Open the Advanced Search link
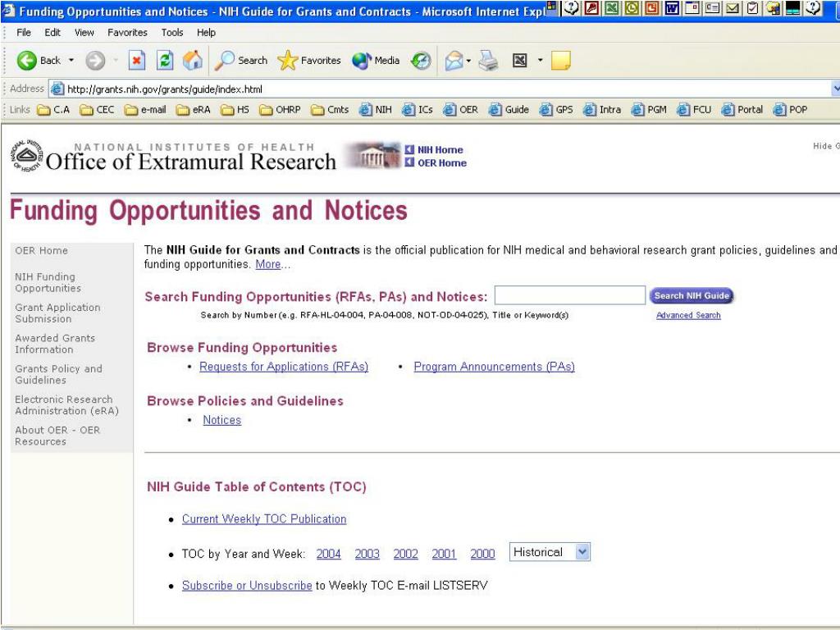The height and width of the screenshot is (630, 840). (x=688, y=315)
